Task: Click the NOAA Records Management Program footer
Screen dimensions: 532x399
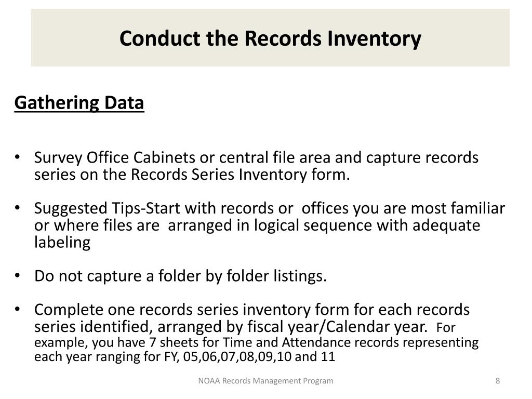Action: [265, 381]
